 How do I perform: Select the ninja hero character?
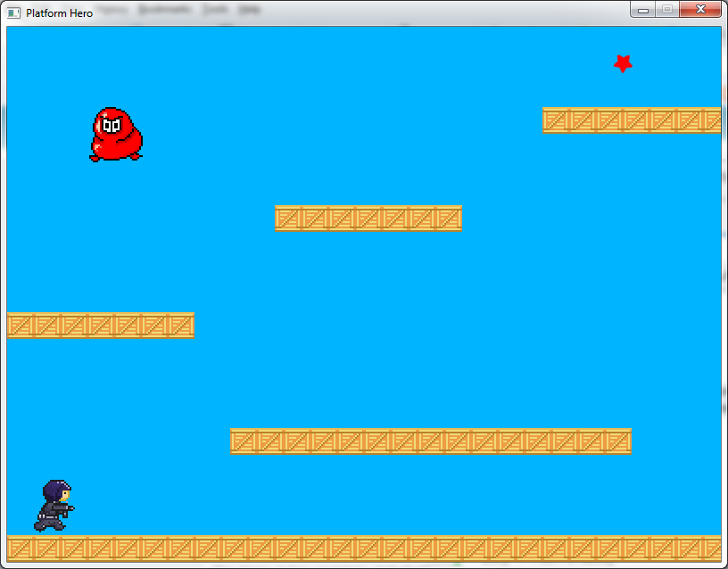54,506
